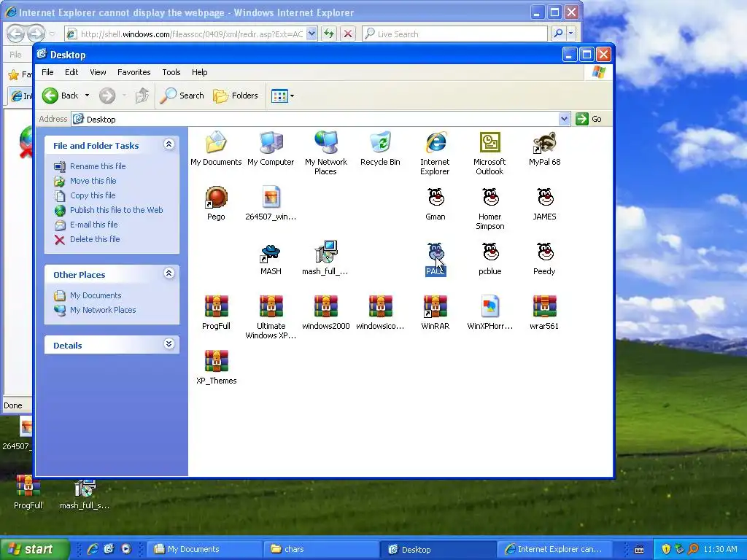Switch to Internet Explorer taskbar button
The width and height of the screenshot is (747, 560).
(556, 549)
